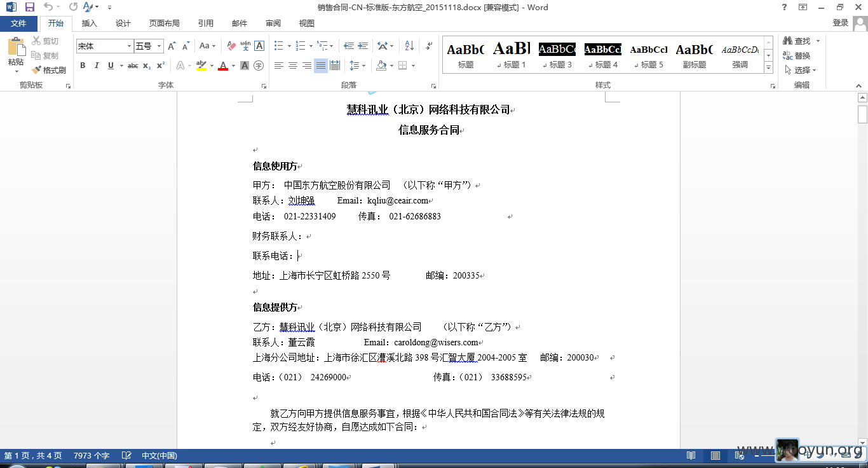This screenshot has width=868, height=468.
Task: Toggle Underline formatting
Action: click(x=111, y=65)
